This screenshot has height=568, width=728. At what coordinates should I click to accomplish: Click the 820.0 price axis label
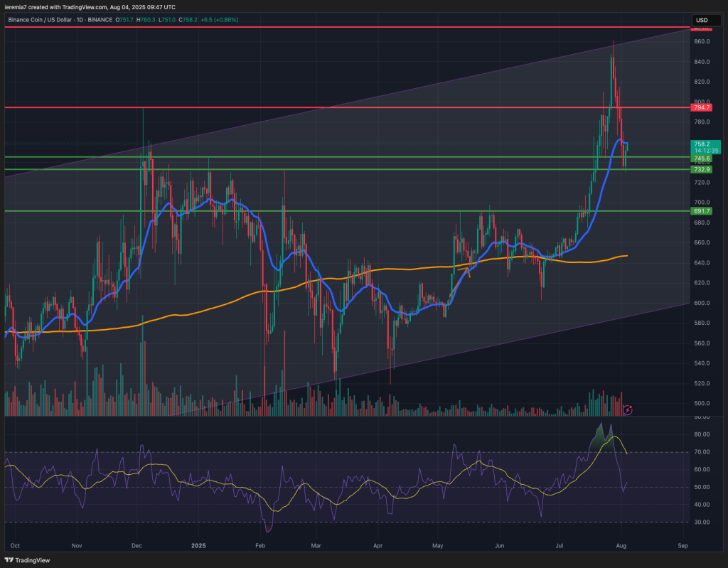[x=702, y=82]
